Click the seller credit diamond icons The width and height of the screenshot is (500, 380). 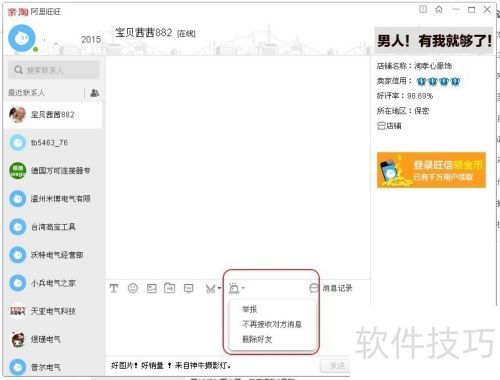(438, 81)
